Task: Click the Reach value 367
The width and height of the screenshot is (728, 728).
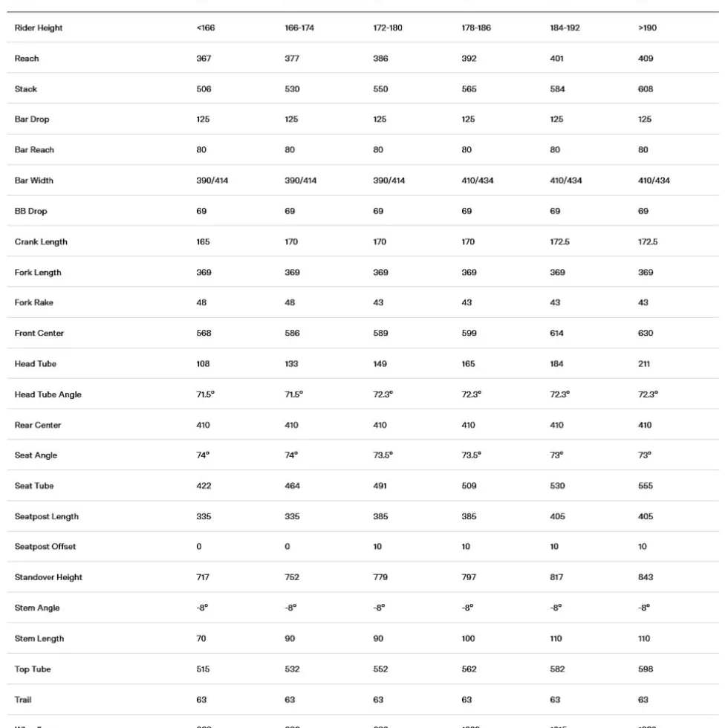Action: (204, 59)
